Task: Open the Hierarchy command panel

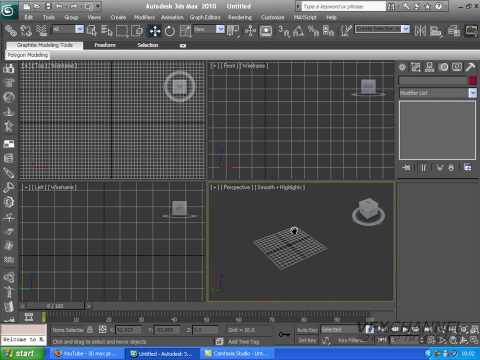Action: (x=429, y=67)
